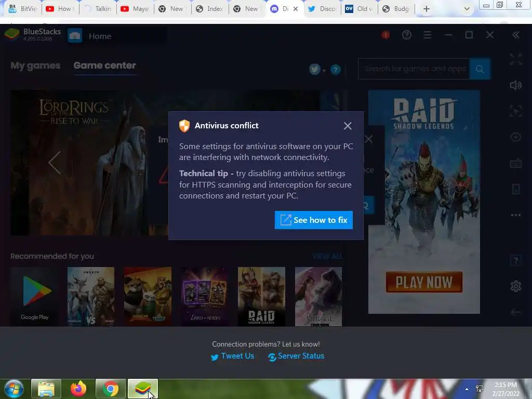The image size is (532, 399).
Task: Click the volume speaker icon in sidebar
Action: click(x=516, y=85)
